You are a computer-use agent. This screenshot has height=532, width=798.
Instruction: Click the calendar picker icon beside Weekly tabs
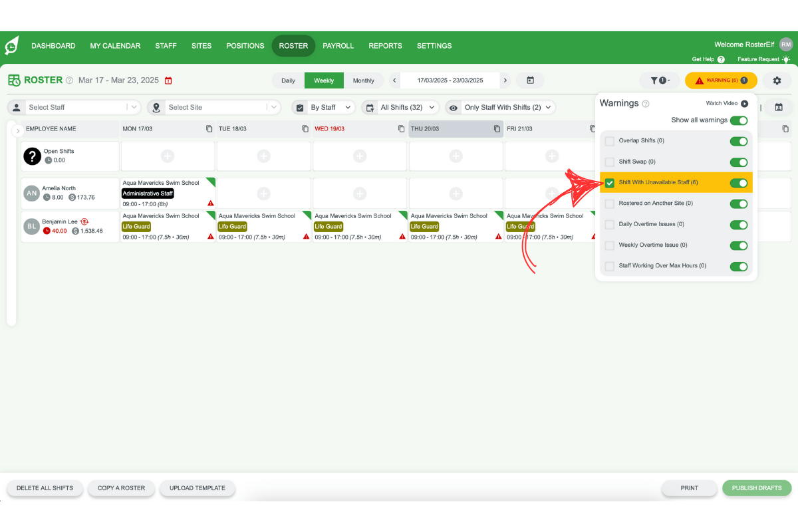click(x=530, y=80)
